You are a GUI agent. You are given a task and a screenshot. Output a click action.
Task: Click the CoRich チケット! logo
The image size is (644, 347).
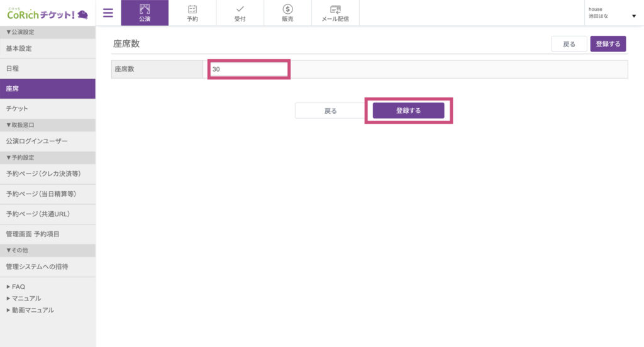pyautogui.click(x=47, y=13)
